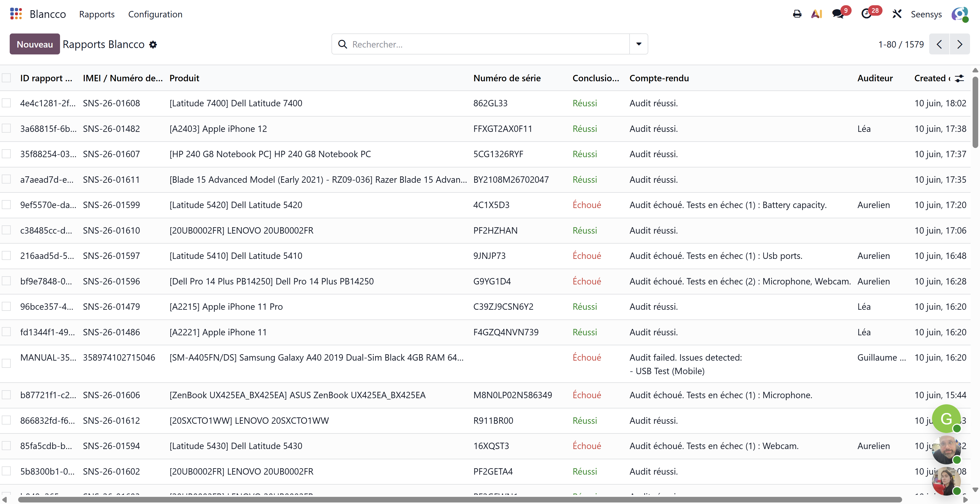Open green G avatar chat bubble
Viewport: 980px width, 504px height.
pyautogui.click(x=947, y=418)
